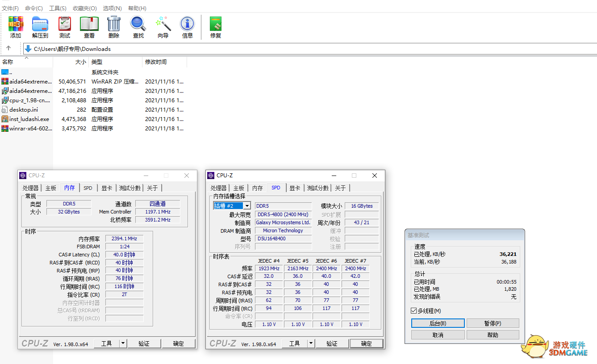The height and width of the screenshot is (364, 597).
Task: Open the 选项(N) menu
Action: 112,8
